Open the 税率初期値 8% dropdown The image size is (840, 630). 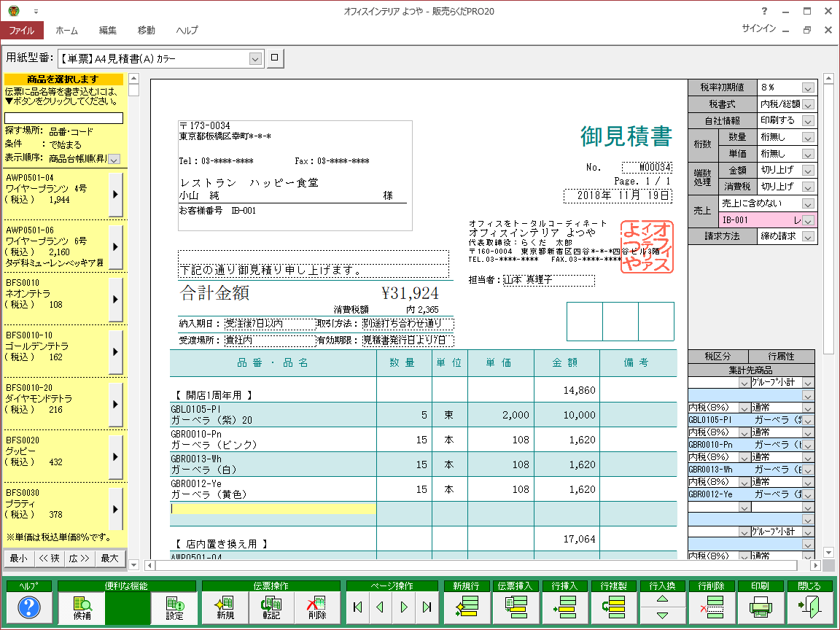[x=808, y=87]
